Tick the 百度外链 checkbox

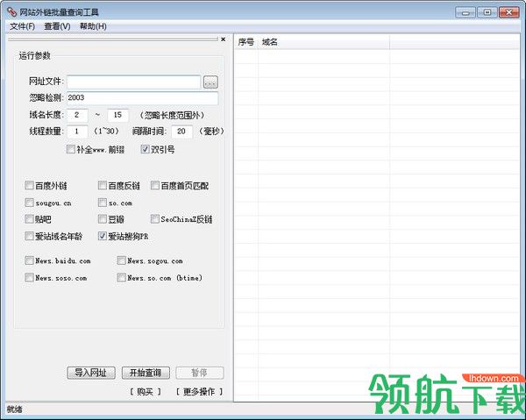point(29,185)
